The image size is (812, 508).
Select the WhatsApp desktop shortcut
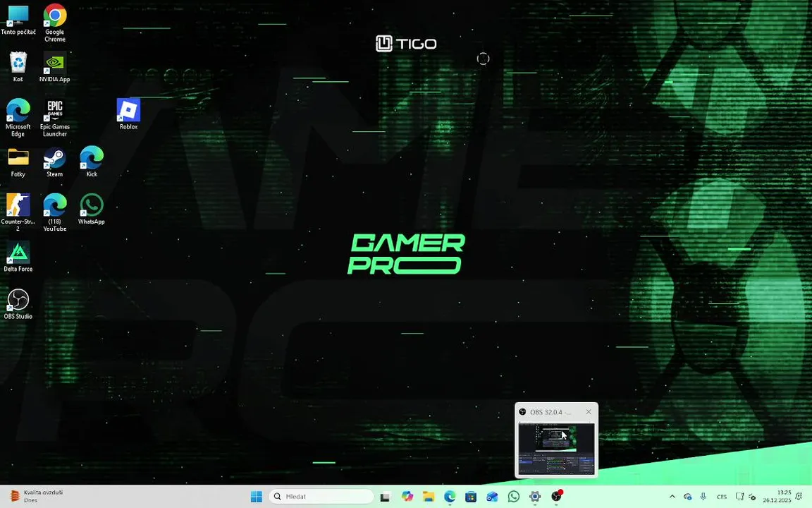(92, 209)
